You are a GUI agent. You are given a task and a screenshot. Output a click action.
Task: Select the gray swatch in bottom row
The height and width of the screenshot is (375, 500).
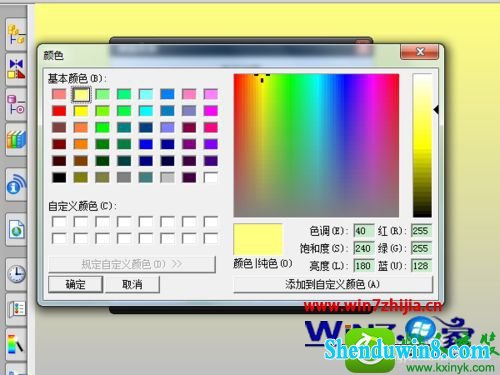(124, 177)
